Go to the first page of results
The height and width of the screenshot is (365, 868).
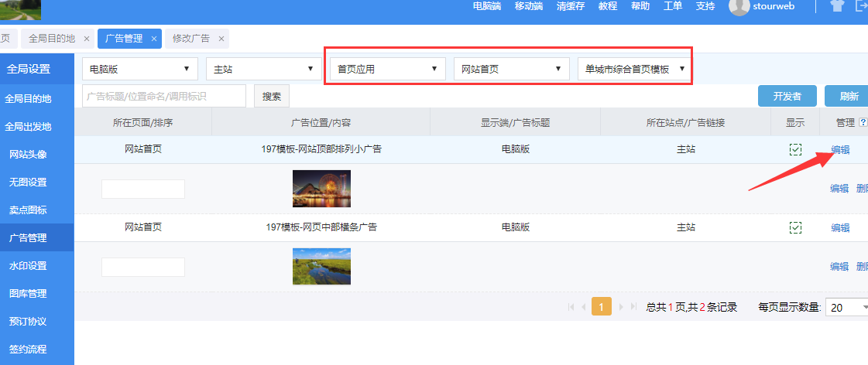572,307
